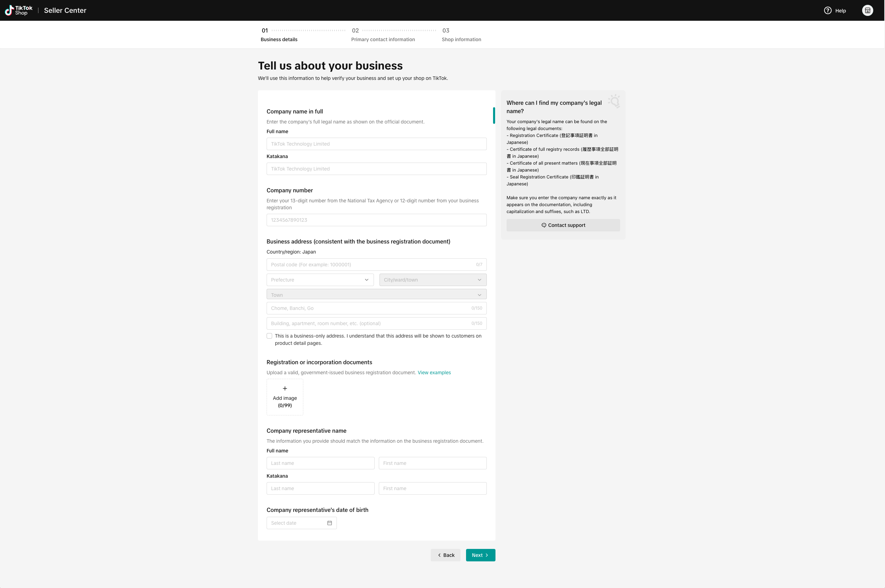885x588 pixels.
Task: Click the arrow on Next button
Action: click(487, 555)
